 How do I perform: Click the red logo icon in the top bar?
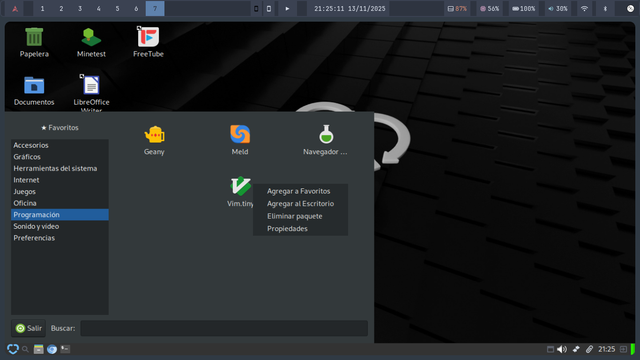click(x=15, y=9)
